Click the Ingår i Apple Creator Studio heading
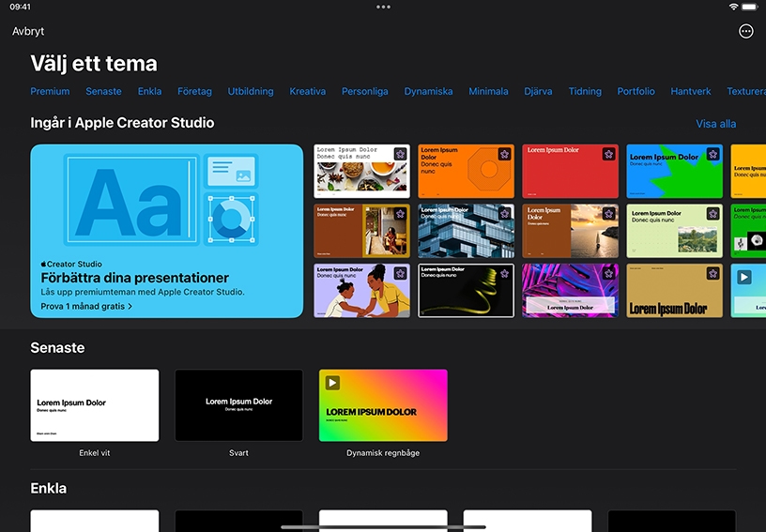766x532 pixels. pos(122,123)
